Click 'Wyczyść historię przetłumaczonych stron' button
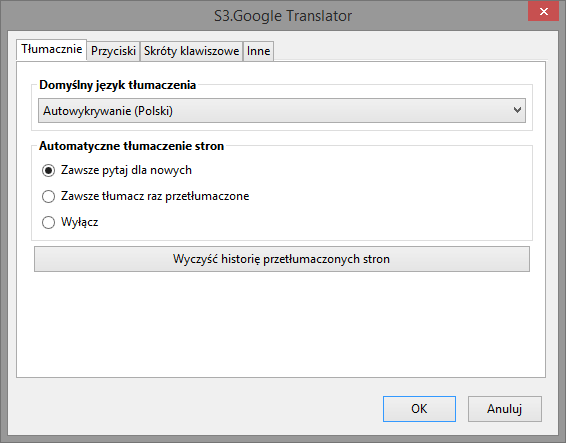 tap(282, 259)
